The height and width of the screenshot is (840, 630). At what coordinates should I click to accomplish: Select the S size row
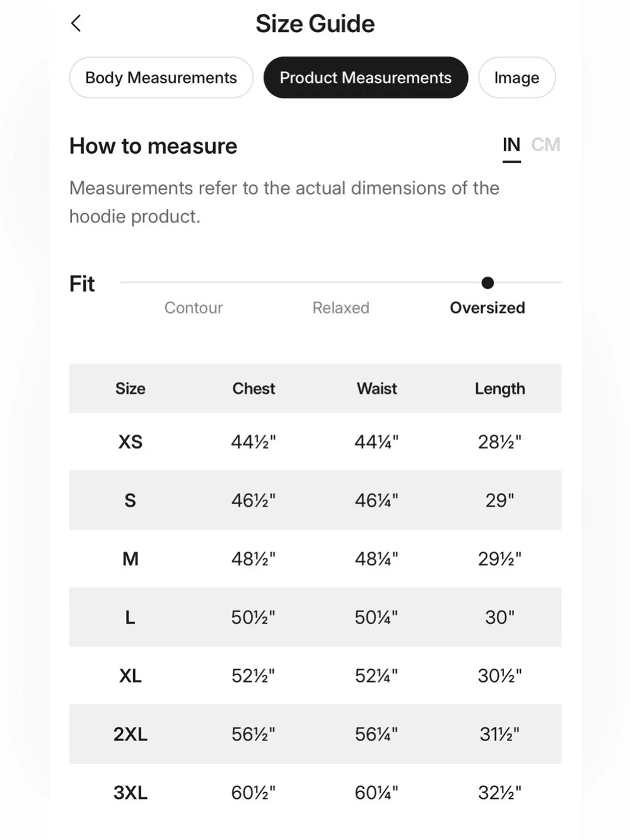[315, 500]
